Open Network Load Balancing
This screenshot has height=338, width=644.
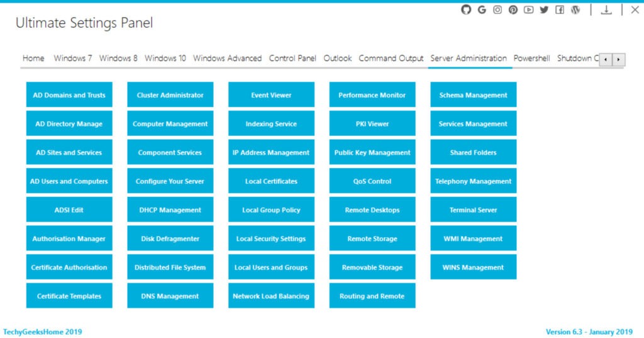pos(271,296)
